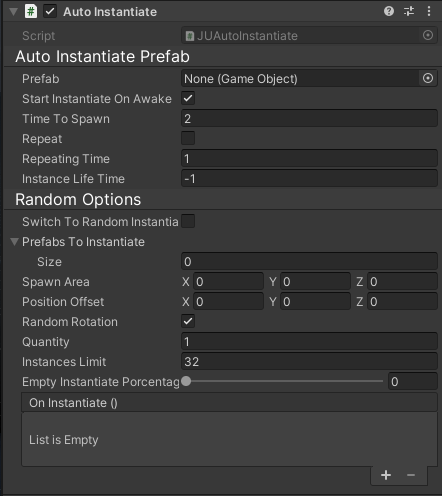Uncheck the Random Rotation checkbox

tap(188, 321)
